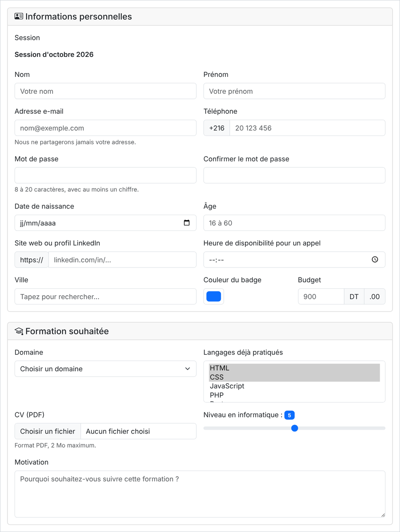Focus the Mot de passe field
This screenshot has width=400, height=532.
pos(106,175)
